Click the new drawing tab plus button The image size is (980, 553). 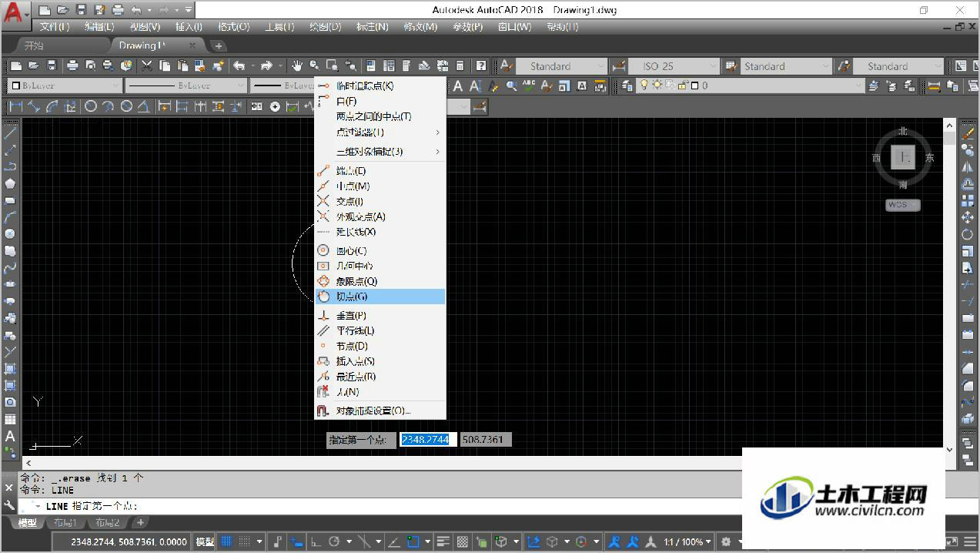(x=219, y=46)
